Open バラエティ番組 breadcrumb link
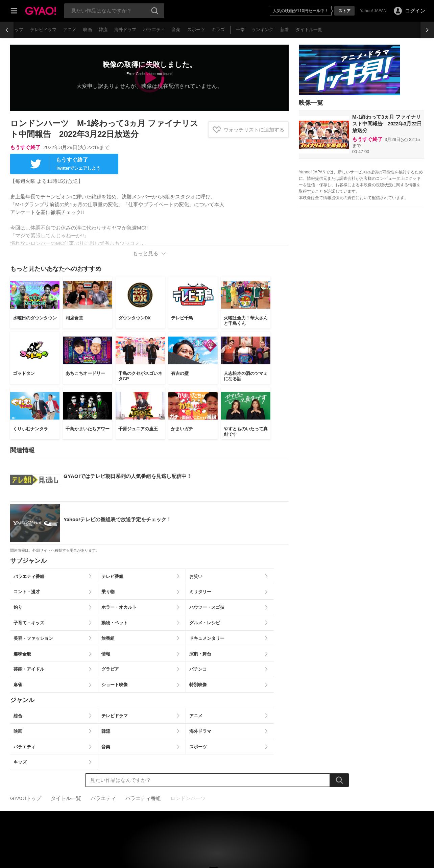434x868 pixels. (x=143, y=798)
